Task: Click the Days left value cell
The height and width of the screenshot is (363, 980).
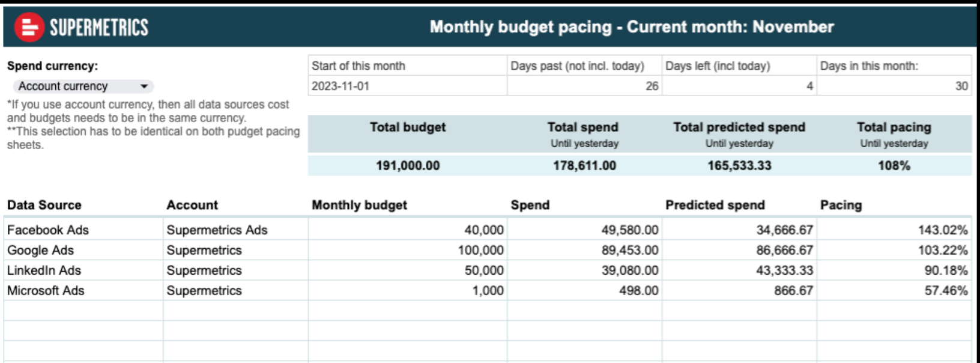Action: click(x=739, y=86)
